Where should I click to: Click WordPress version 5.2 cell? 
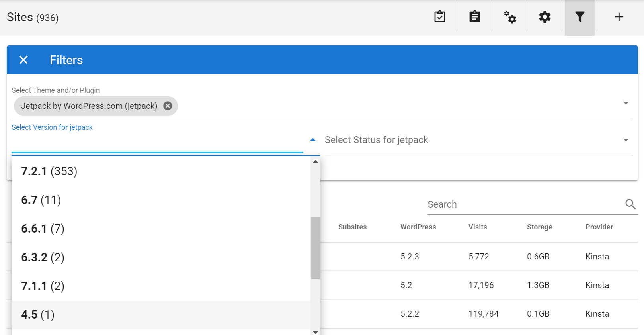[406, 285]
